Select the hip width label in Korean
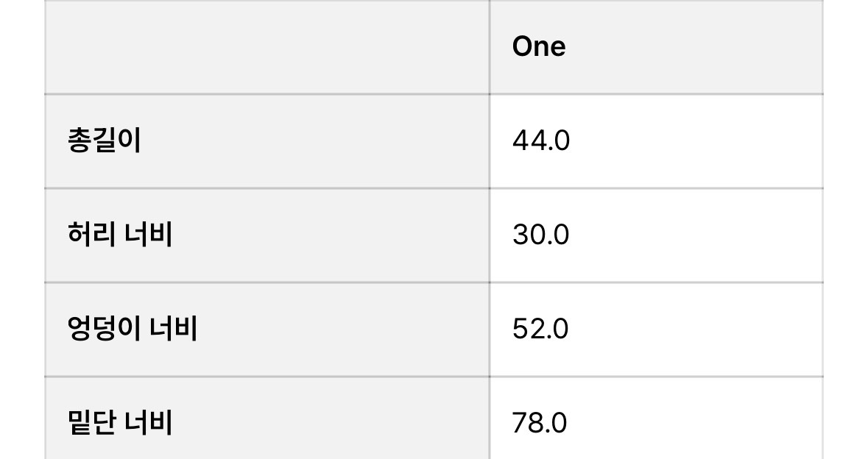Image resolution: width=868 pixels, height=459 pixels. 133,328
